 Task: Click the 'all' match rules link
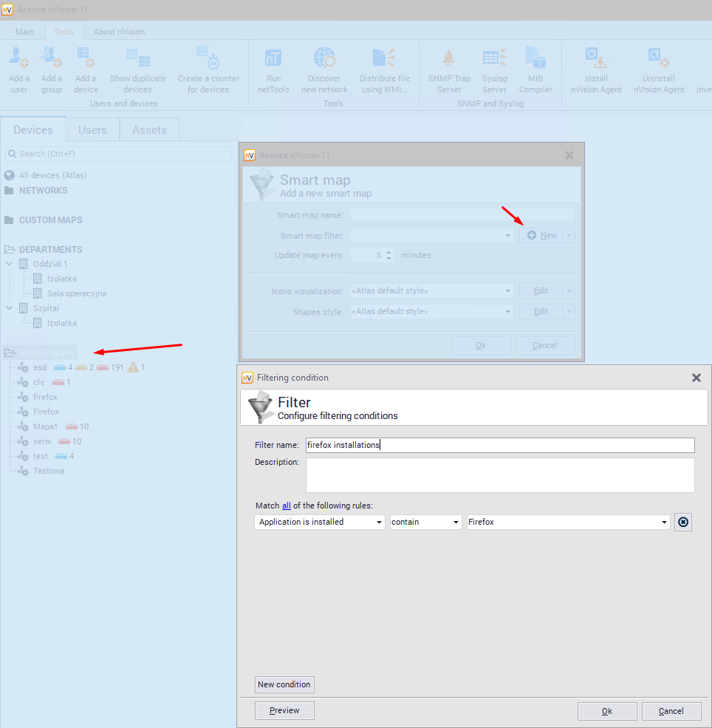(287, 506)
